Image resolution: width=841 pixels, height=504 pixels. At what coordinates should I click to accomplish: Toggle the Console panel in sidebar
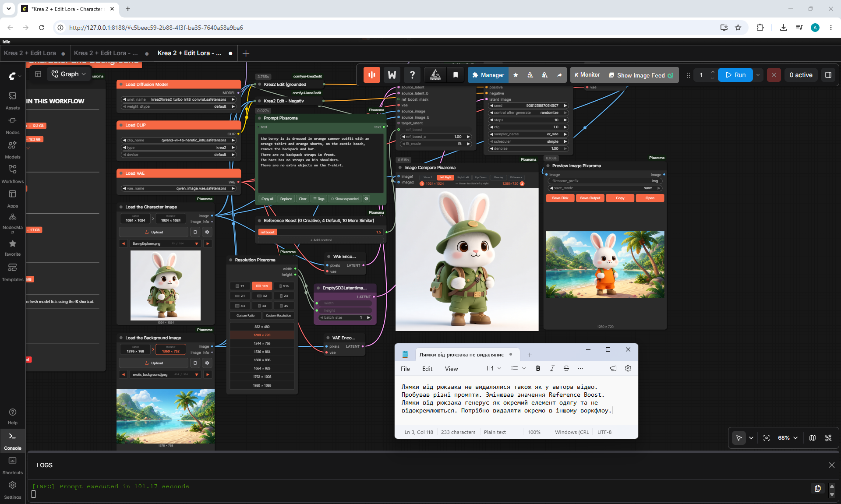tap(12, 441)
